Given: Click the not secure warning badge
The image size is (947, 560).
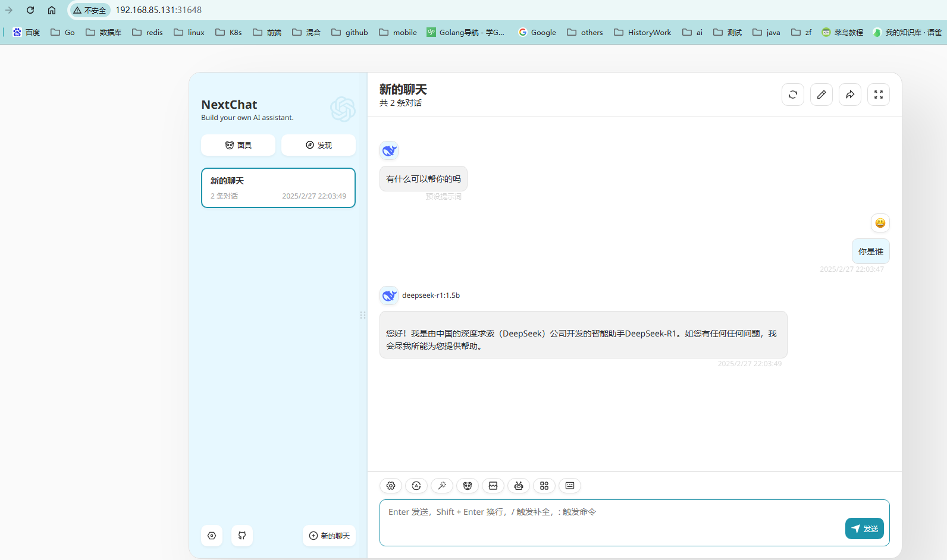Looking at the screenshot, I should point(90,10).
